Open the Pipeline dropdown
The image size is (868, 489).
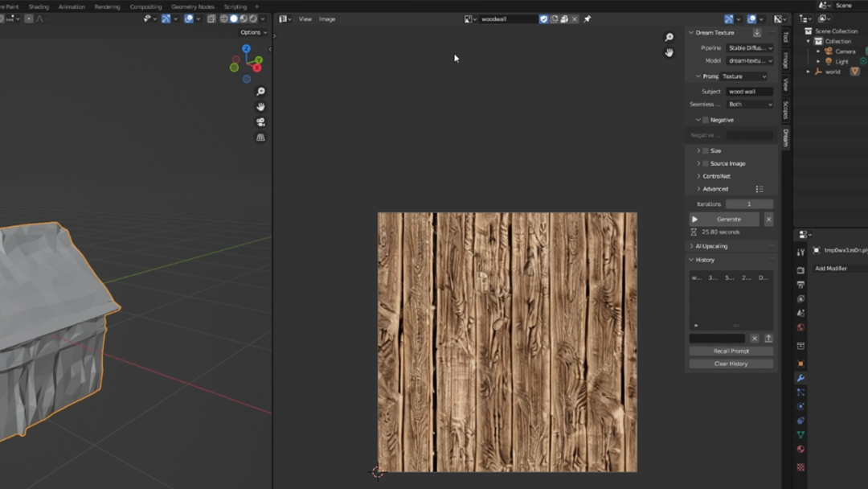750,48
